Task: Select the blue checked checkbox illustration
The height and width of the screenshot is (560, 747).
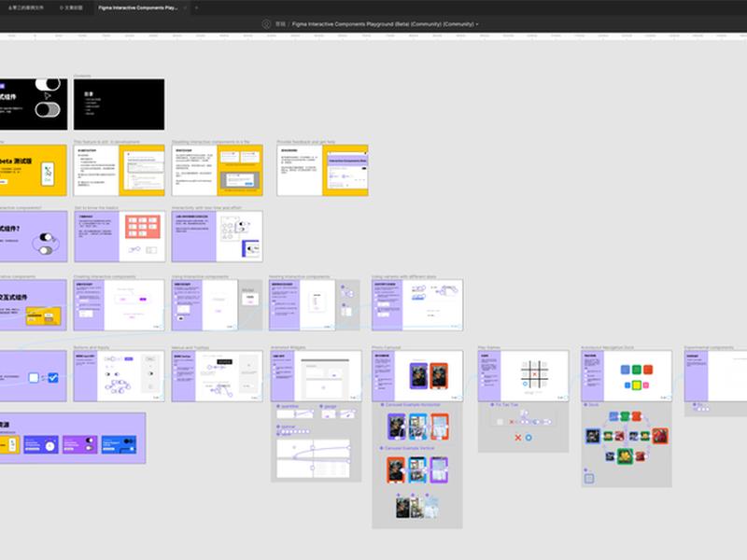Action: (x=53, y=378)
